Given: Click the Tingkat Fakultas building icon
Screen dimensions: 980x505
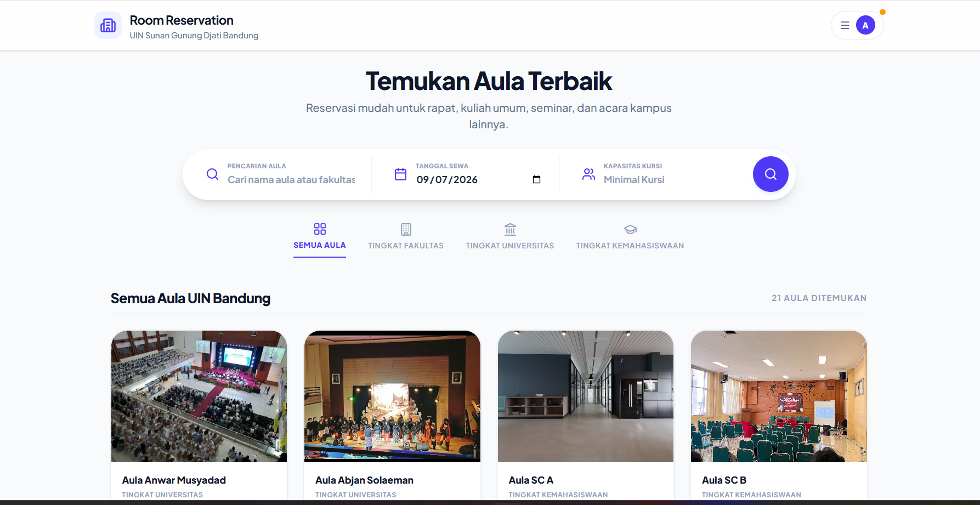Looking at the screenshot, I should 406,229.
